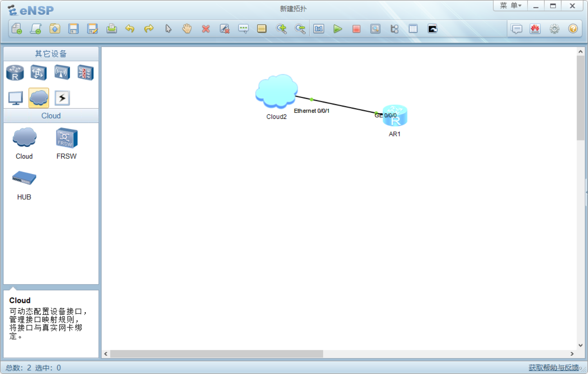Click the text note toolbar icon
The image size is (588, 374).
[x=243, y=29]
